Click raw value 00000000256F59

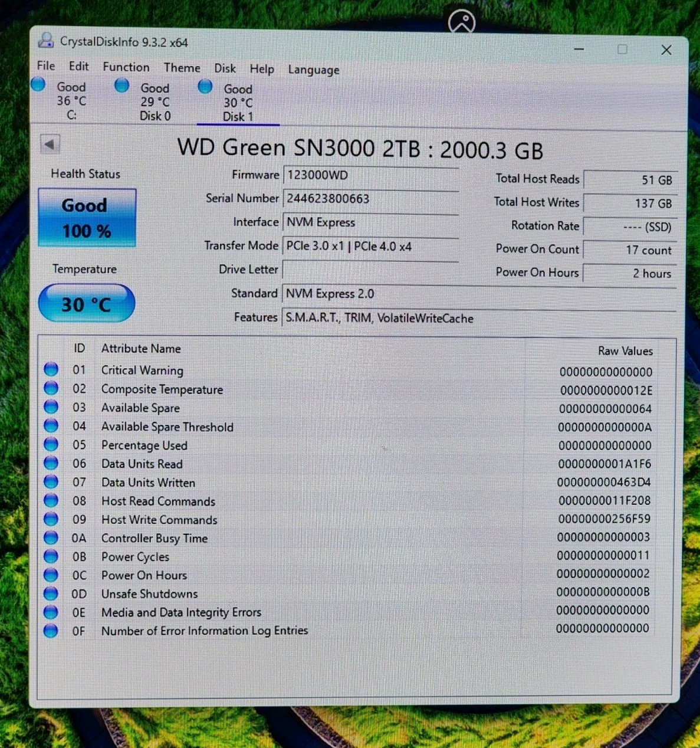(x=604, y=519)
